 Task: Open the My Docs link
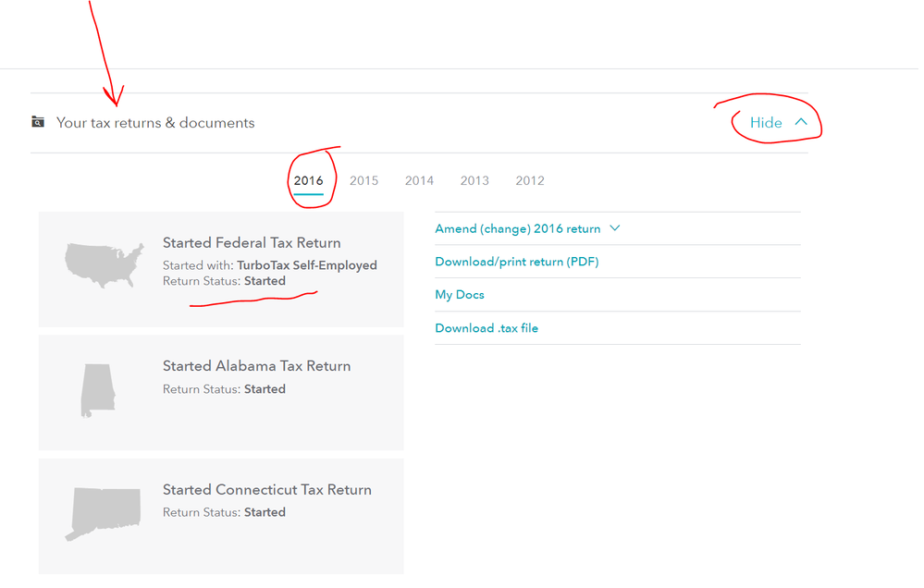[460, 295]
